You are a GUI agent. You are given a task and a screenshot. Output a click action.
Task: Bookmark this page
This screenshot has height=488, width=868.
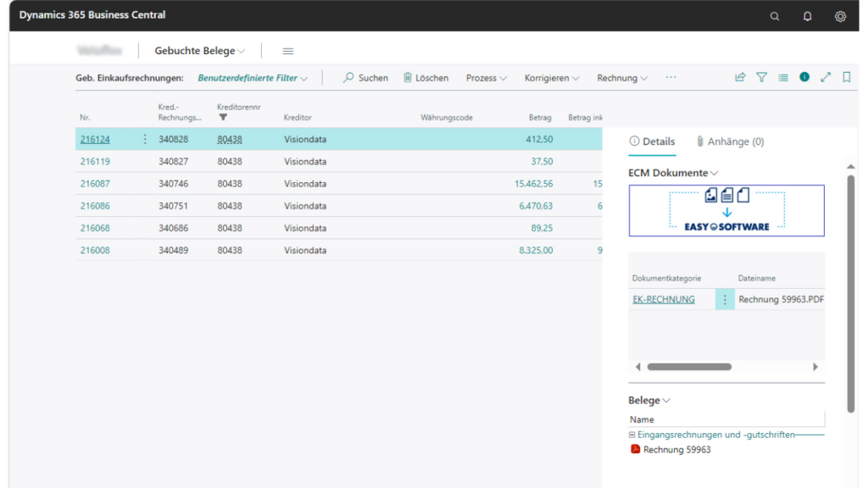pyautogui.click(x=847, y=77)
